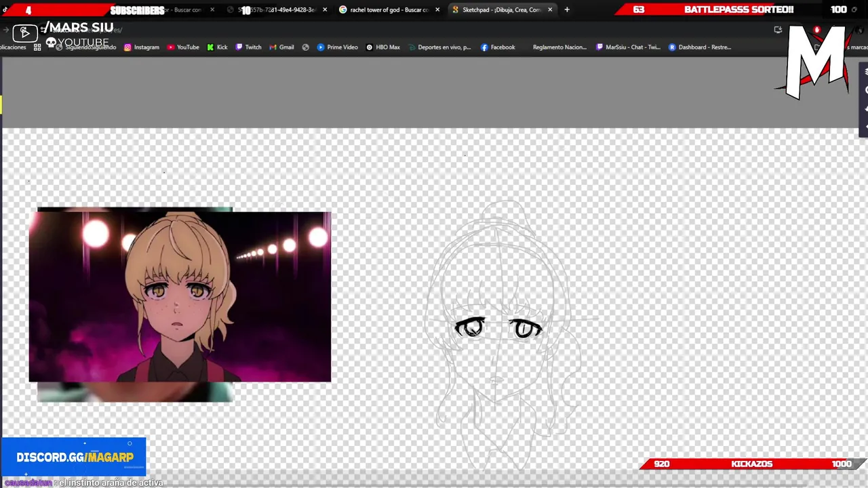Click the right eye of the sketch
Image resolution: width=868 pixels, height=488 pixels.
tap(525, 329)
